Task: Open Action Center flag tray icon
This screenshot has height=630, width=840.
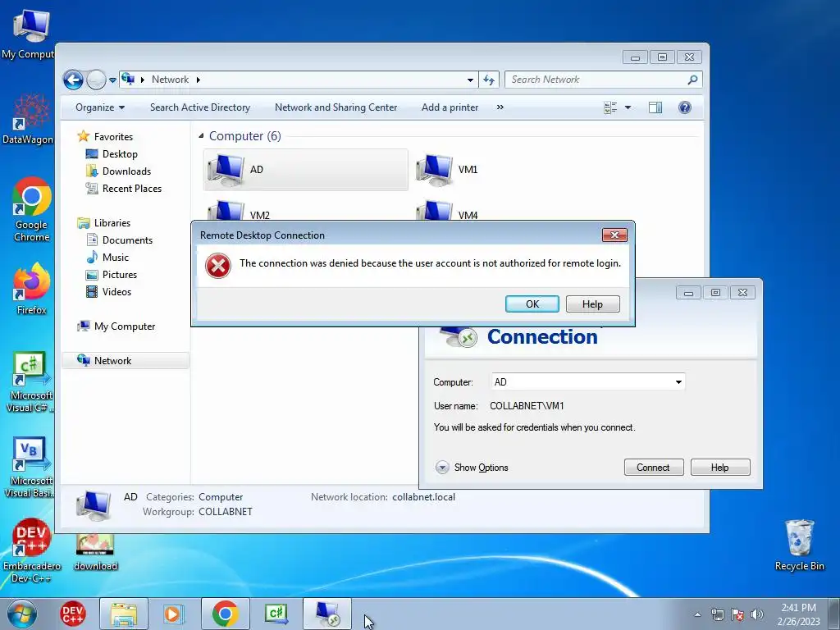Action: pos(737,614)
